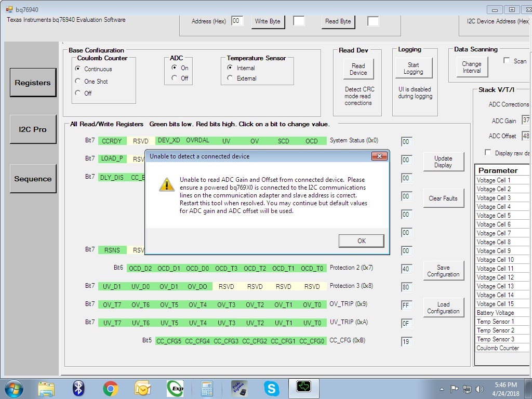Select Battery Voltage parameter row
The height and width of the screenshot is (399, 532).
(502, 312)
